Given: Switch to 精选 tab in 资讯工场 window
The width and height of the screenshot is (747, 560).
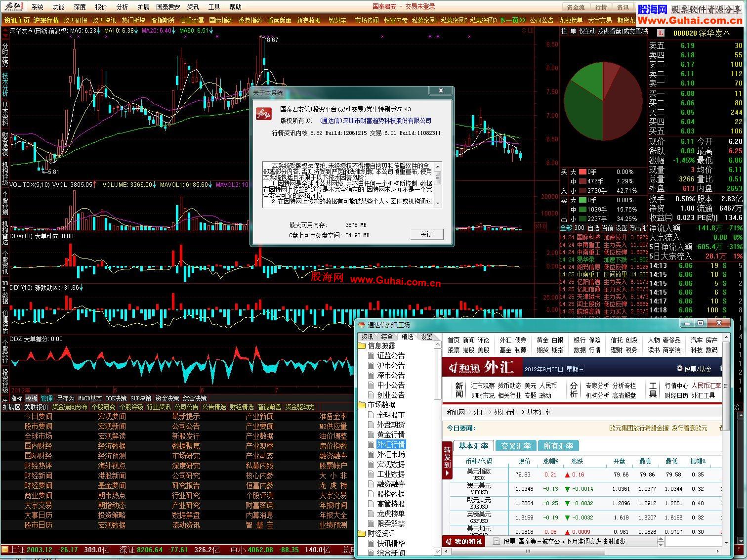Looking at the screenshot, I should 407,337.
